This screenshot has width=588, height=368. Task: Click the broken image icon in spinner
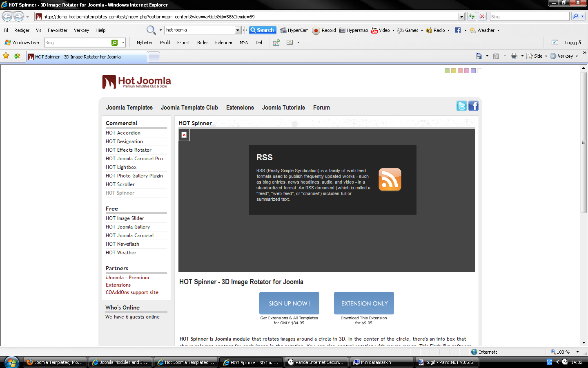[x=184, y=135]
